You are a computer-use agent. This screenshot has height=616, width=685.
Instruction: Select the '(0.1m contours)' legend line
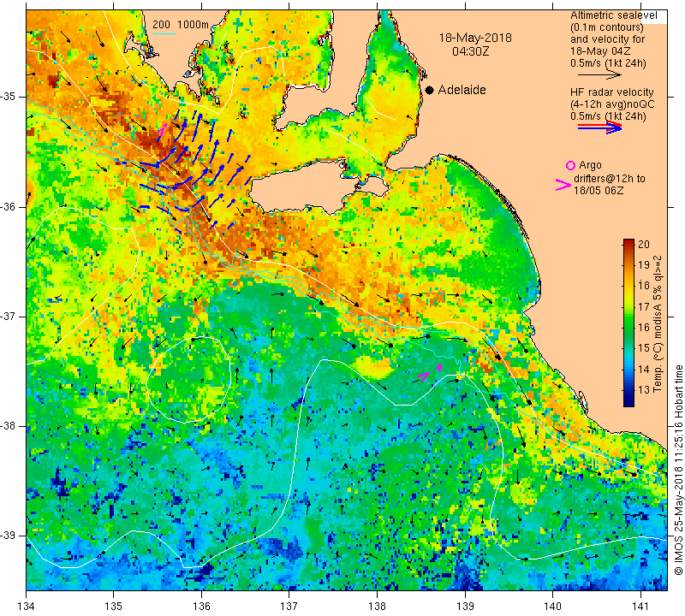606,27
